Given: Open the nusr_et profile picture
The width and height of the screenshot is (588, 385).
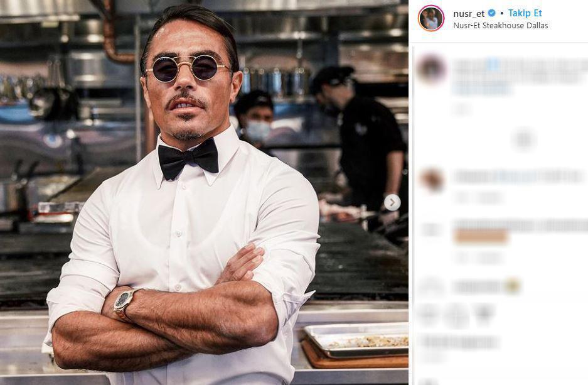Looking at the screenshot, I should 431,18.
